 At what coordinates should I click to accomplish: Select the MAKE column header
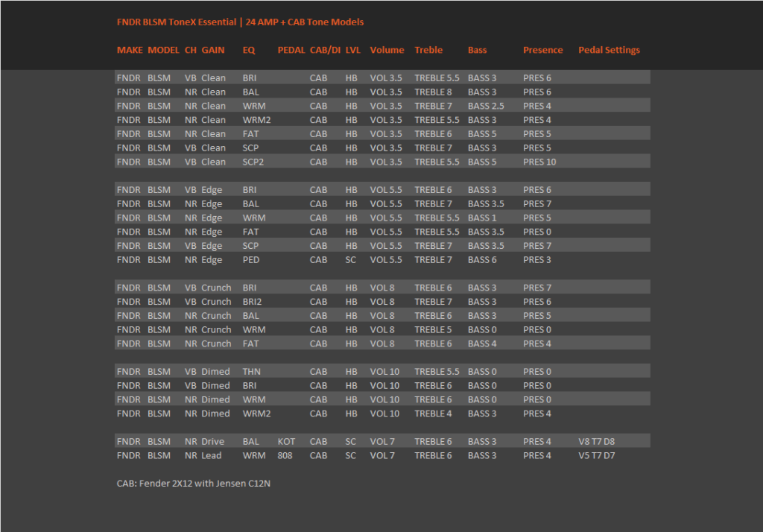click(x=130, y=50)
